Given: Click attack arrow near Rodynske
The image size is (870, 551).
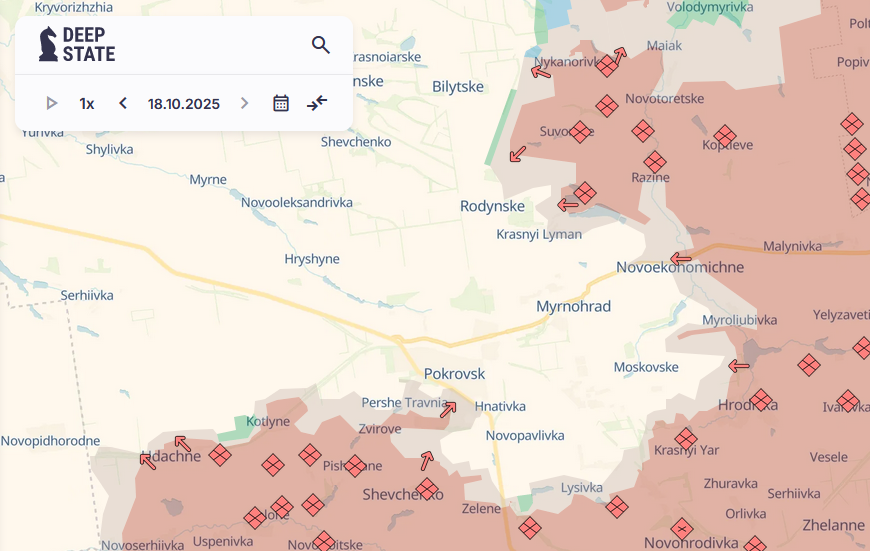Looking at the screenshot, I should [568, 205].
